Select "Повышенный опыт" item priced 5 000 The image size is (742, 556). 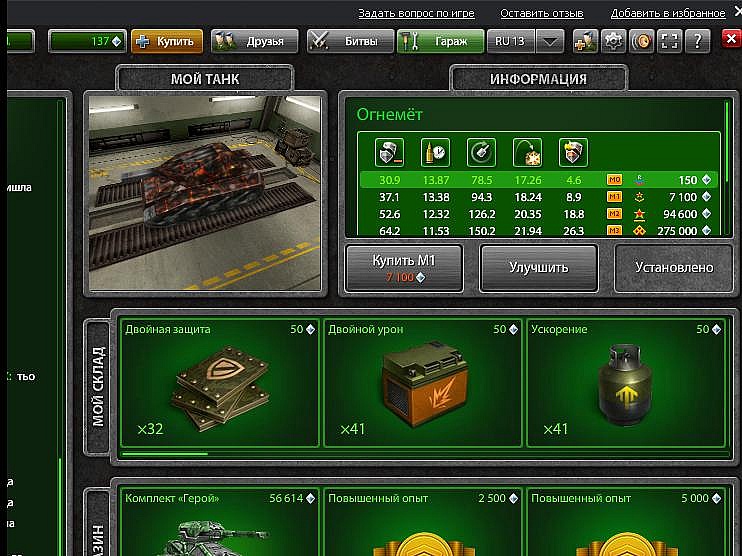click(x=626, y=522)
